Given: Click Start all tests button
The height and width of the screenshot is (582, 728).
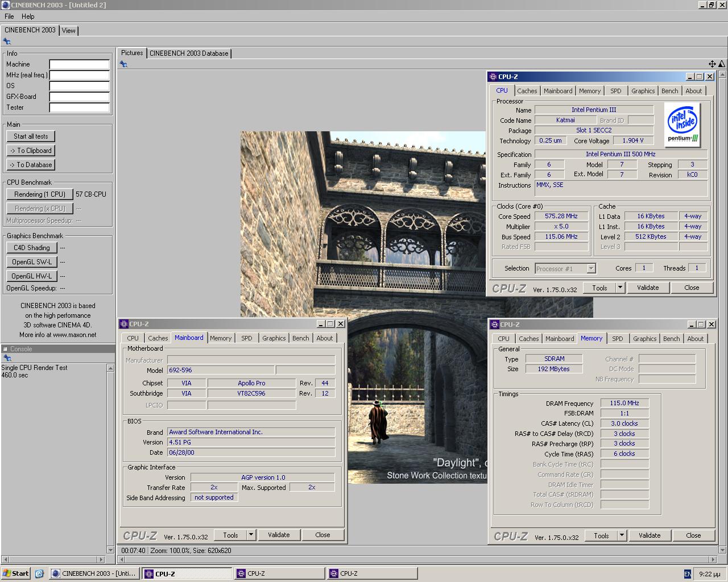Looking at the screenshot, I should tap(31, 136).
